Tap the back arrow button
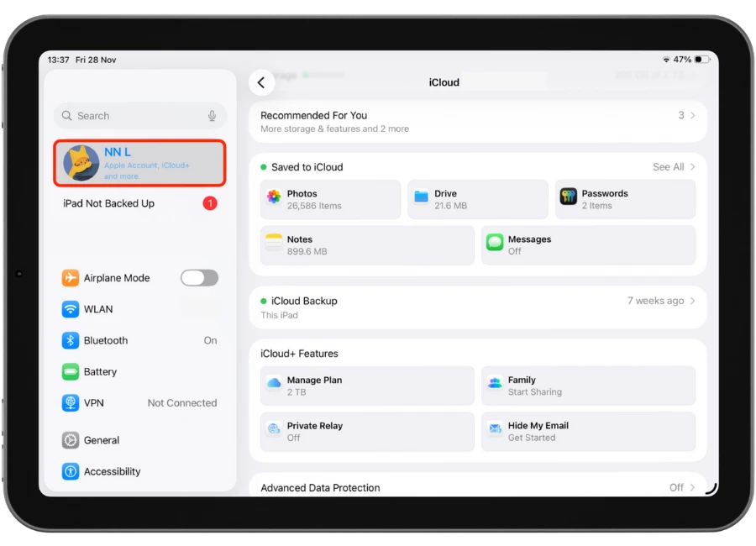Image resolution: width=756 pixels, height=546 pixels. tap(261, 82)
